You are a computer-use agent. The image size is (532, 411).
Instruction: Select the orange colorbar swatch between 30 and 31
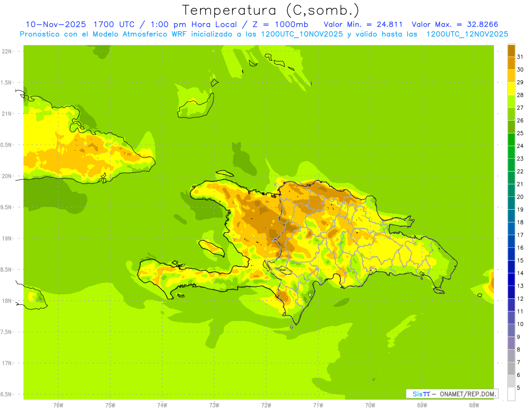pyautogui.click(x=511, y=63)
